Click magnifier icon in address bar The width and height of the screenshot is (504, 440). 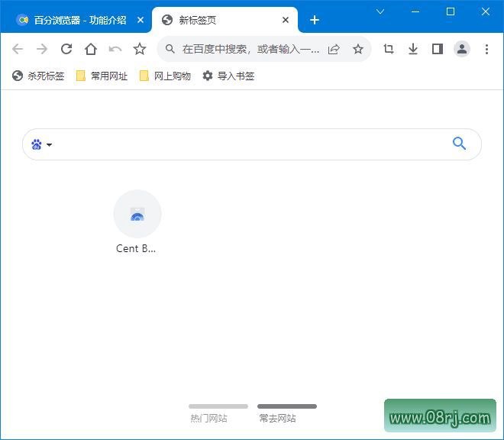click(170, 49)
